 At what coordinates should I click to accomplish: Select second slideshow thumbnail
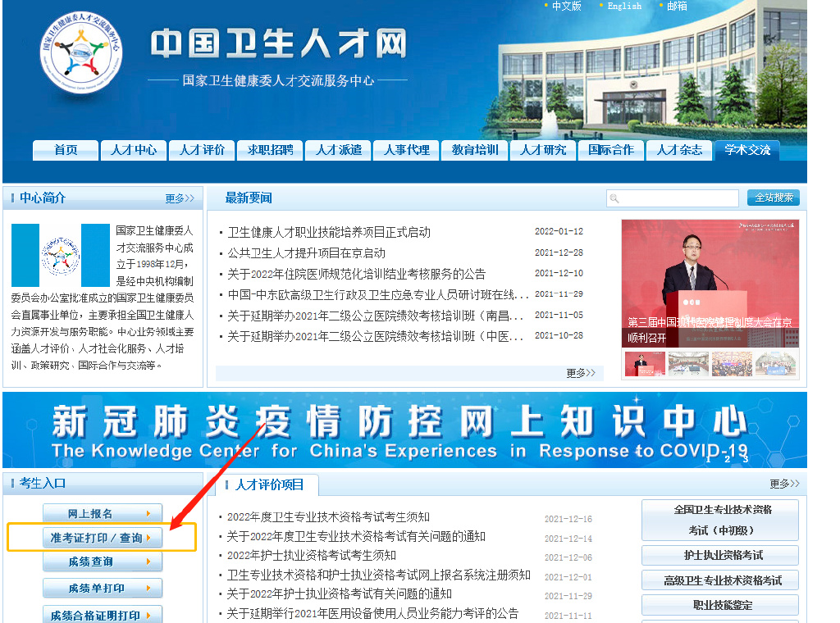[x=688, y=363]
